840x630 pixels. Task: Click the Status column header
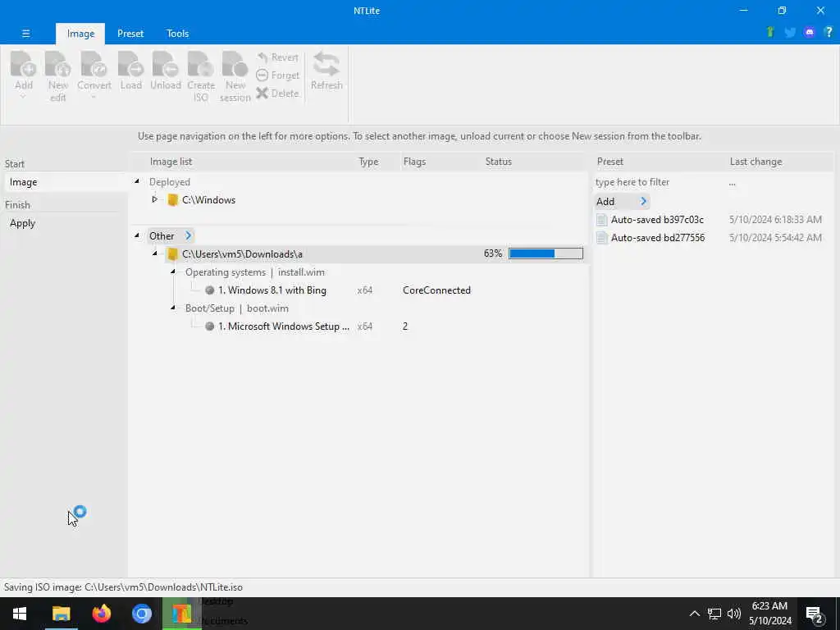point(498,162)
